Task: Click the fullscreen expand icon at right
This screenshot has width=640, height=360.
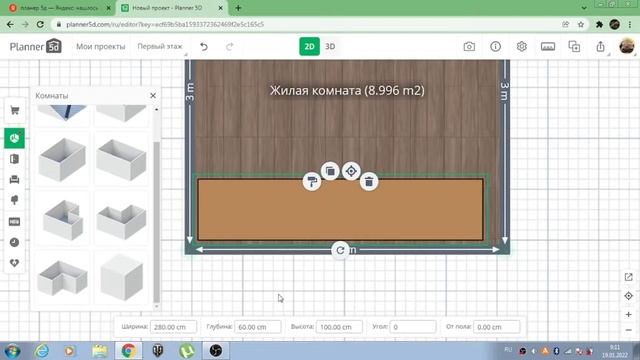Action: (x=629, y=277)
